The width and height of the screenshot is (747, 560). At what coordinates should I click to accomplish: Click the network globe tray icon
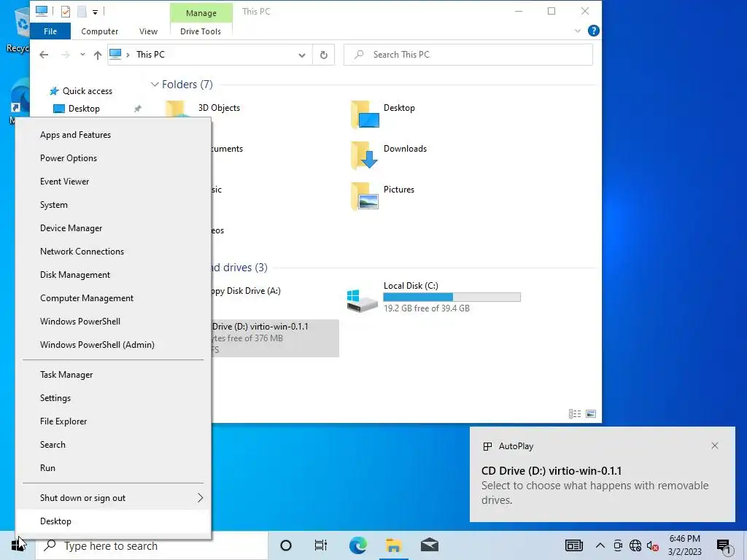(635, 545)
